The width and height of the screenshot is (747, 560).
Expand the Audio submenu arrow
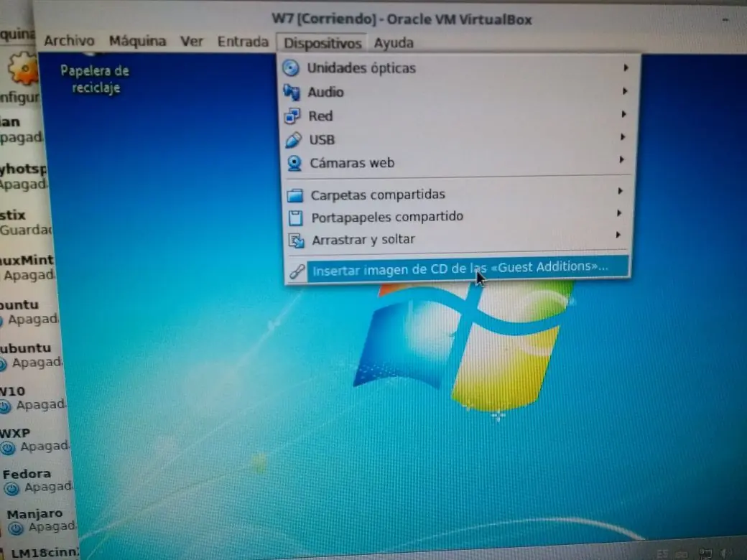click(x=625, y=90)
